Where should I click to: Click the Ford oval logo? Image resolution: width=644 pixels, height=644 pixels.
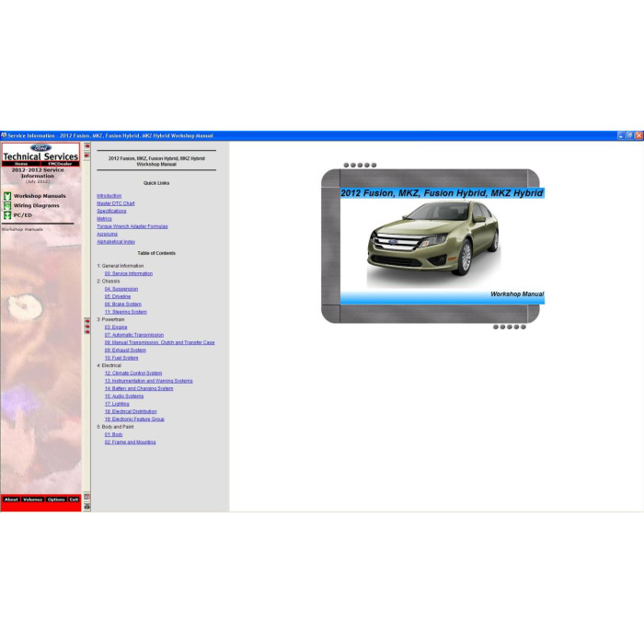click(40, 147)
